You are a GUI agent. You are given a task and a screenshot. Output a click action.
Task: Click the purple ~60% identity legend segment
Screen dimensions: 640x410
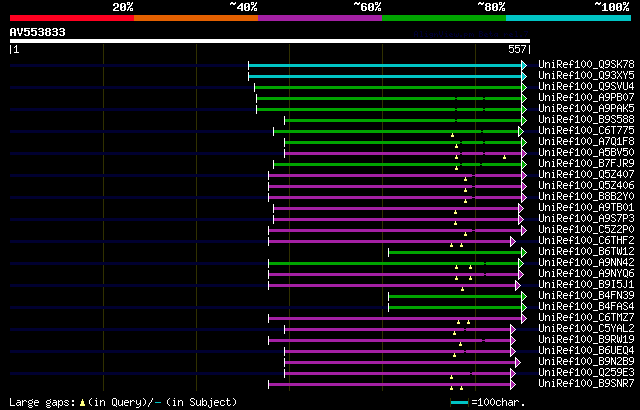click(320, 18)
